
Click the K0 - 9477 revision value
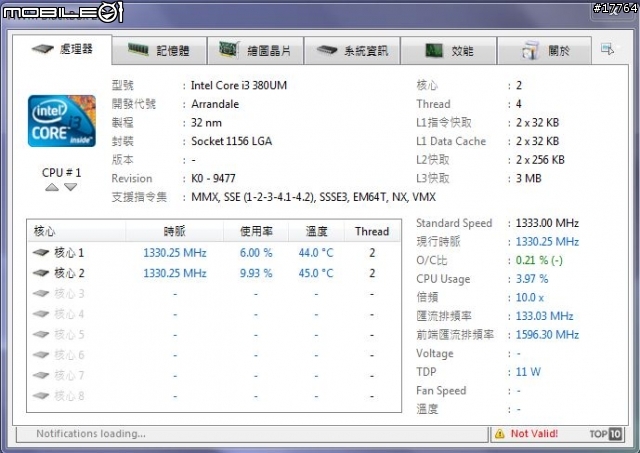pyautogui.click(x=213, y=178)
